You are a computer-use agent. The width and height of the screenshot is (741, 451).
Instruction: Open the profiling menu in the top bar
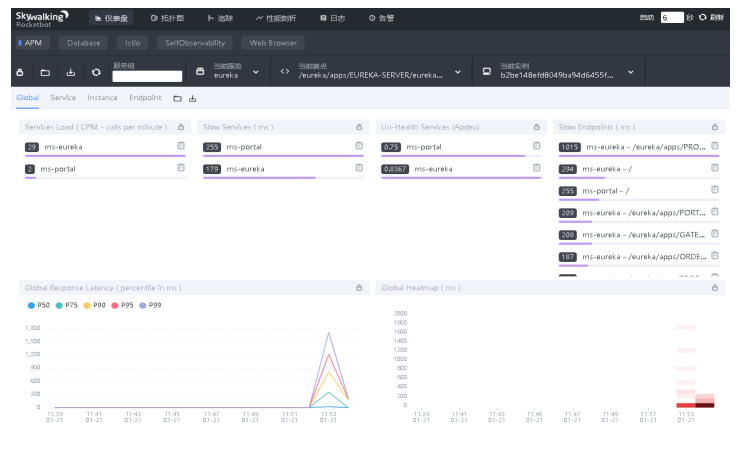click(x=276, y=18)
